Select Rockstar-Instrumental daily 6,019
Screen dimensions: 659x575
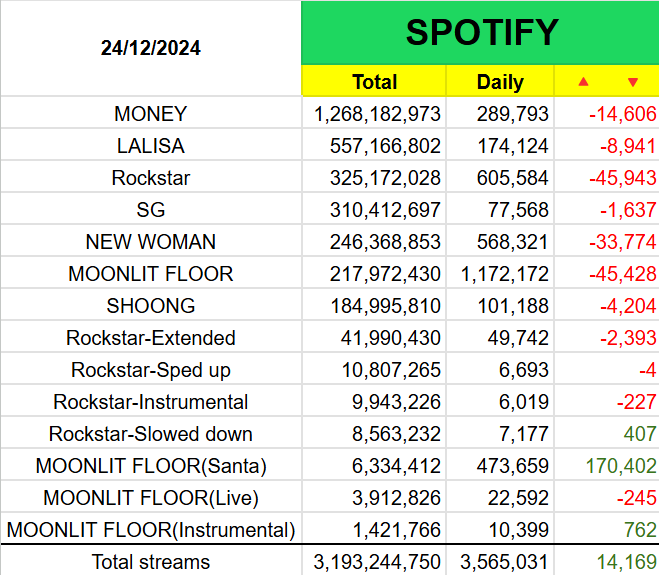[500, 401]
